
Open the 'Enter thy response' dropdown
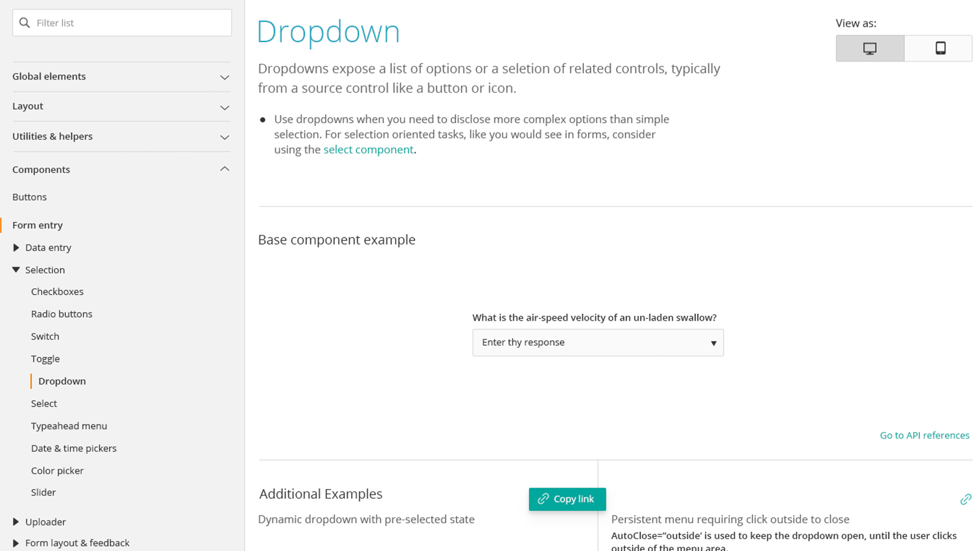point(598,342)
